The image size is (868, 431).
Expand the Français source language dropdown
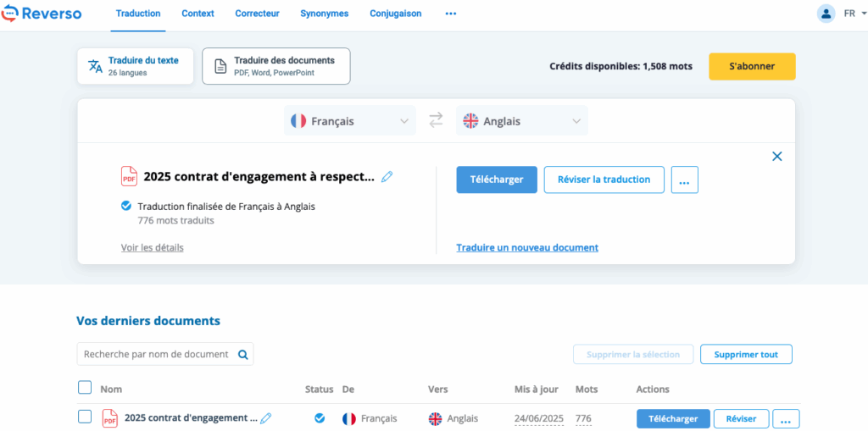click(x=349, y=121)
